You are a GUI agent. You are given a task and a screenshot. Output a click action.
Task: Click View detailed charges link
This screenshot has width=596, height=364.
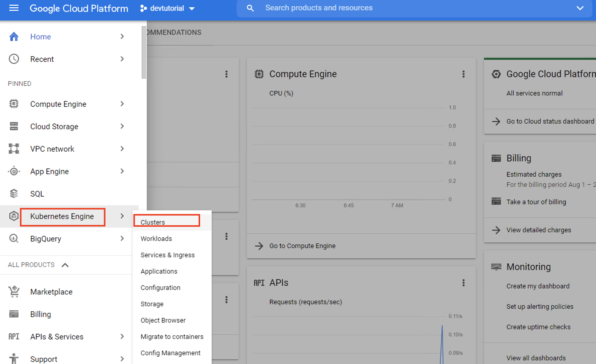(x=538, y=230)
